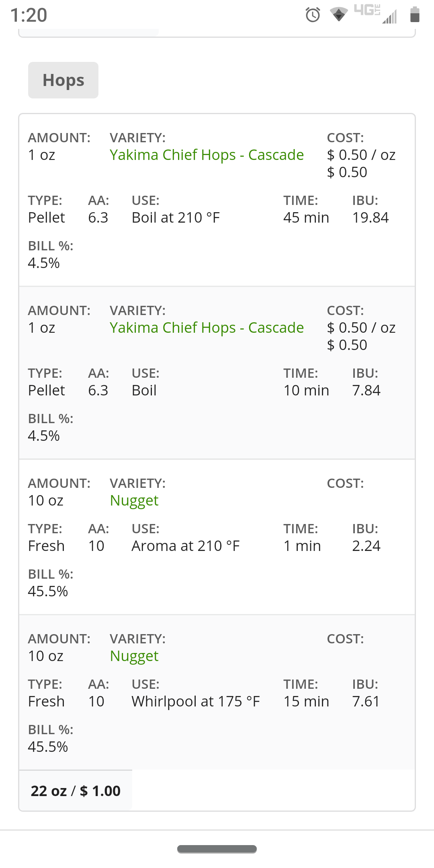Tap the home gesture navigation bar
Viewport: 434px width, 868px height.
click(217, 849)
